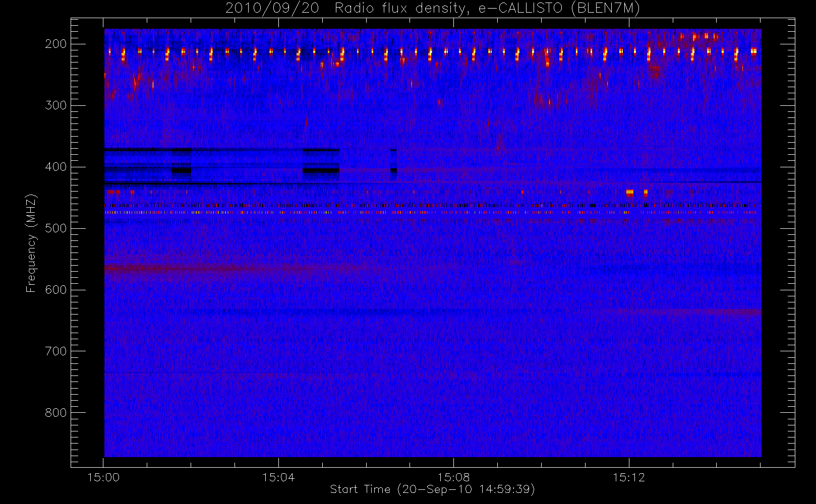Click the 15:04 time tick label

[278, 477]
